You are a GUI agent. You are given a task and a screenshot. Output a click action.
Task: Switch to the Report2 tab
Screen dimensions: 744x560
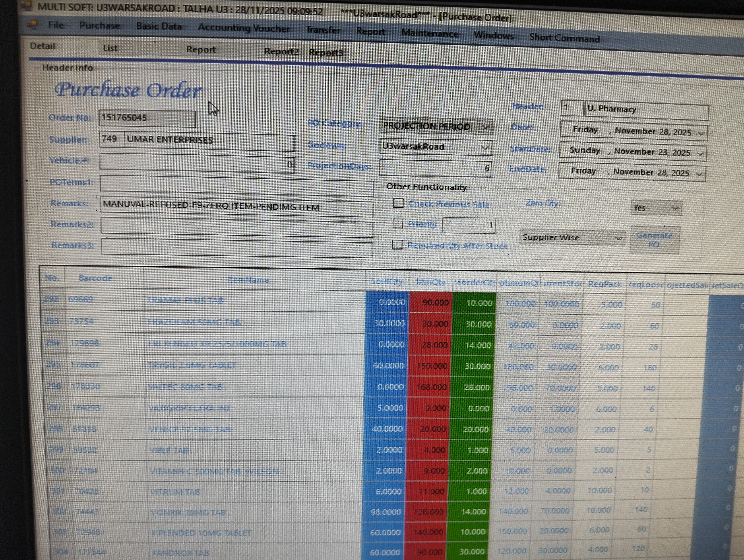pos(281,51)
